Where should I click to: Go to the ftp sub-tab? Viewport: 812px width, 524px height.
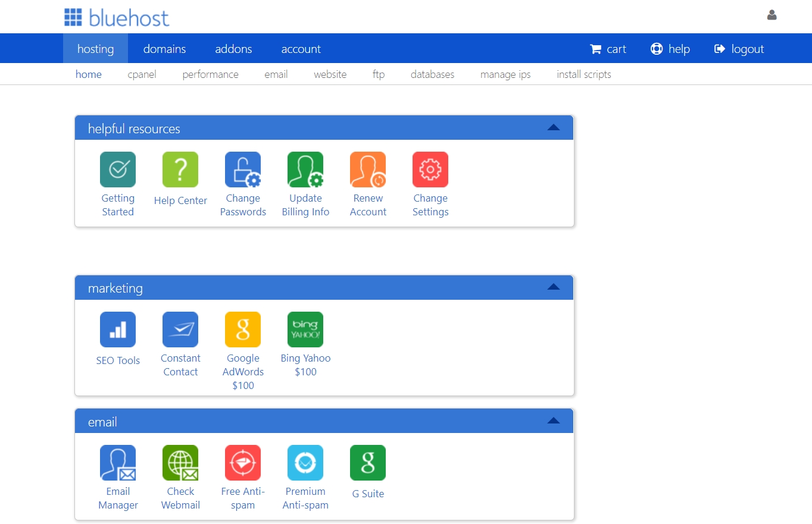pyautogui.click(x=379, y=74)
